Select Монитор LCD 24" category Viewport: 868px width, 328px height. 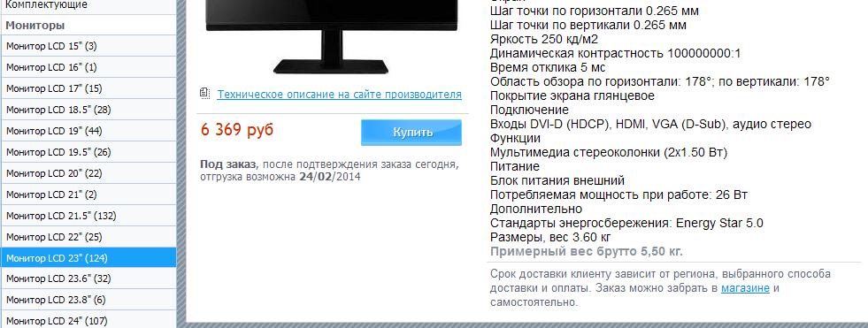tap(88, 320)
